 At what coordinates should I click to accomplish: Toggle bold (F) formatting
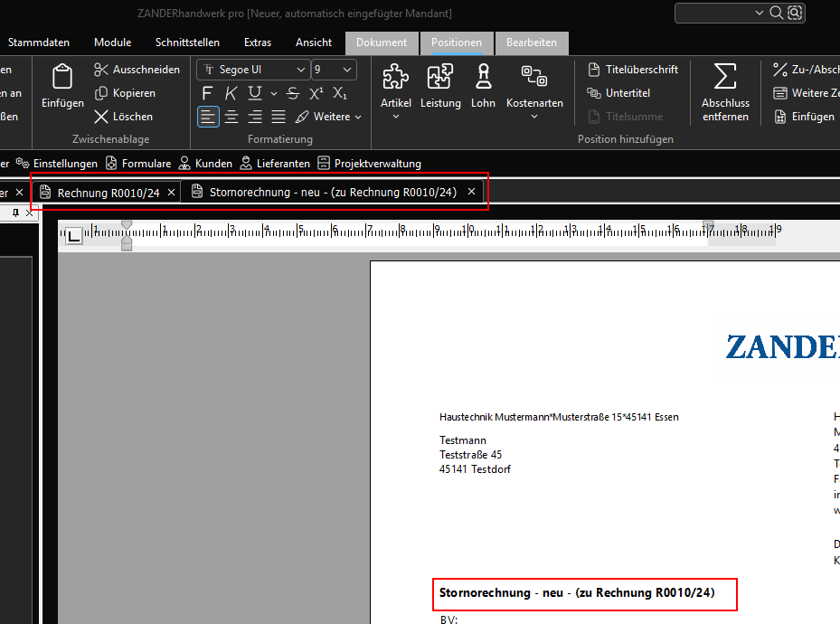pos(208,93)
